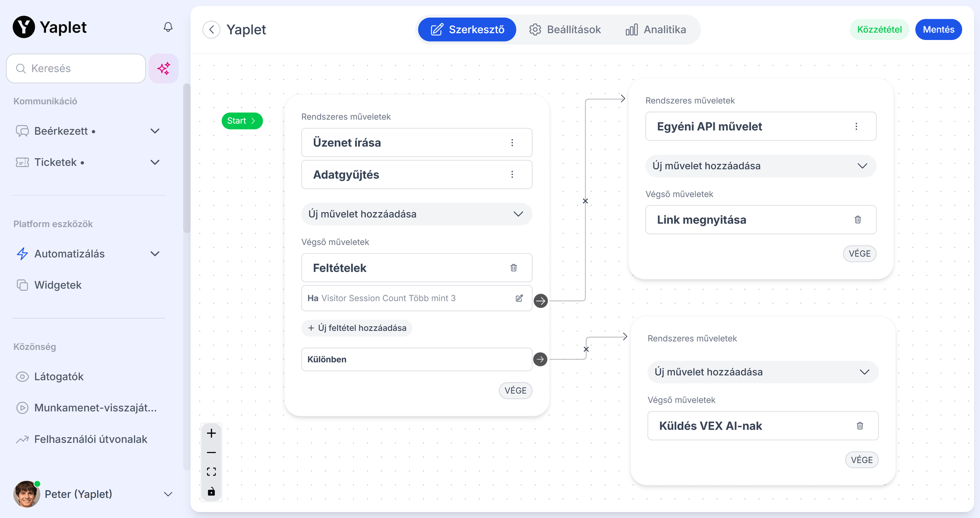This screenshot has width=980, height=518.
Task: Zoom out on the canvas with the minus
Action: [x=211, y=453]
